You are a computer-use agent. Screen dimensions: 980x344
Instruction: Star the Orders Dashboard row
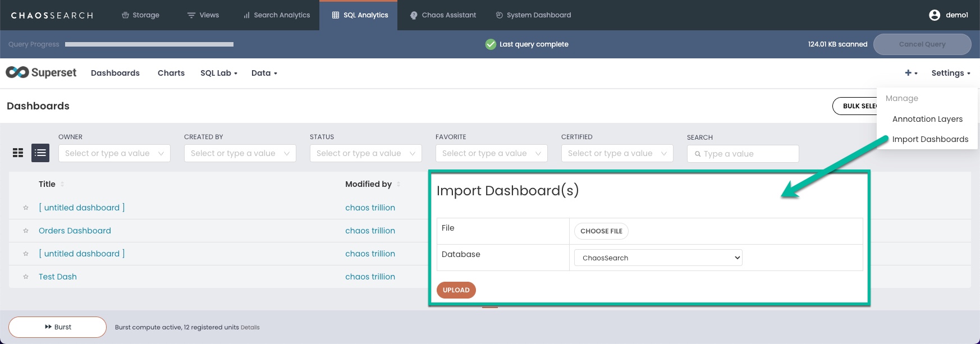pos(26,231)
